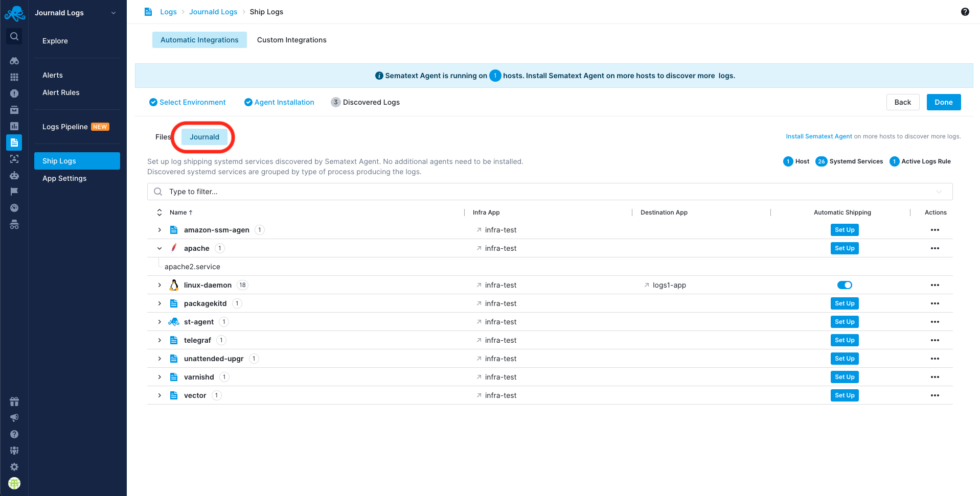Viewport: 980px width, 496px height.
Task: Open the binoculars icon in sidebar
Action: [14, 61]
